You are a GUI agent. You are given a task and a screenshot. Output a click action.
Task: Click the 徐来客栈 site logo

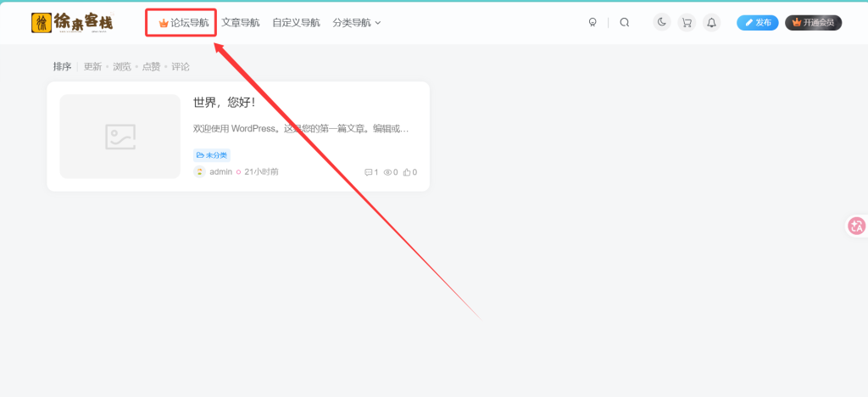(72, 22)
